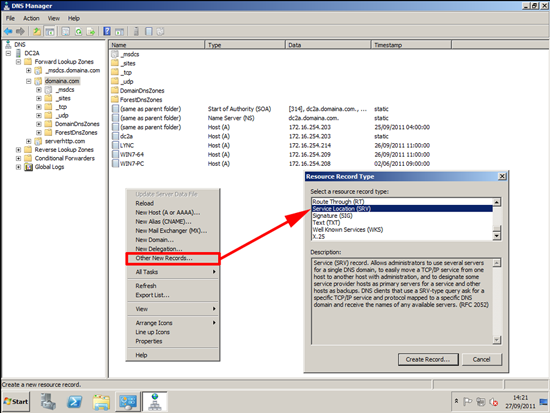550x413 pixels.
Task: Choose New Host (A or AAAA)...
Action: coord(173,213)
